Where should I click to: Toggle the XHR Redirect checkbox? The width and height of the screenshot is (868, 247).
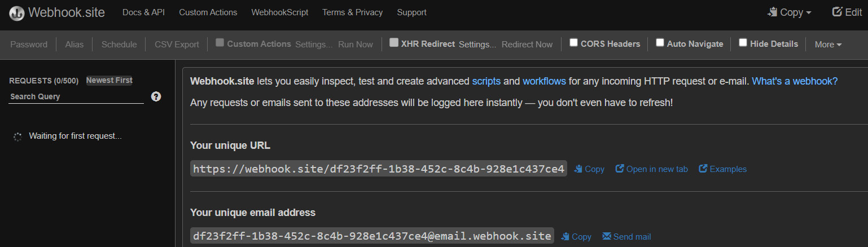point(394,42)
